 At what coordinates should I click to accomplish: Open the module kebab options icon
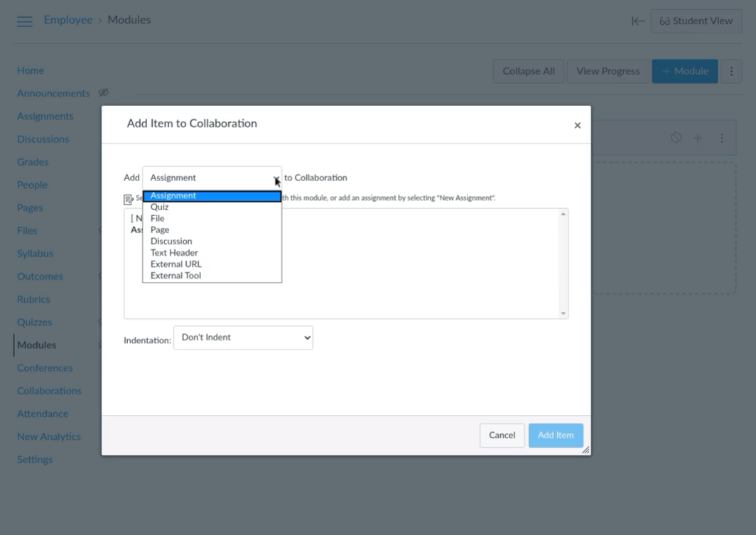tap(722, 138)
